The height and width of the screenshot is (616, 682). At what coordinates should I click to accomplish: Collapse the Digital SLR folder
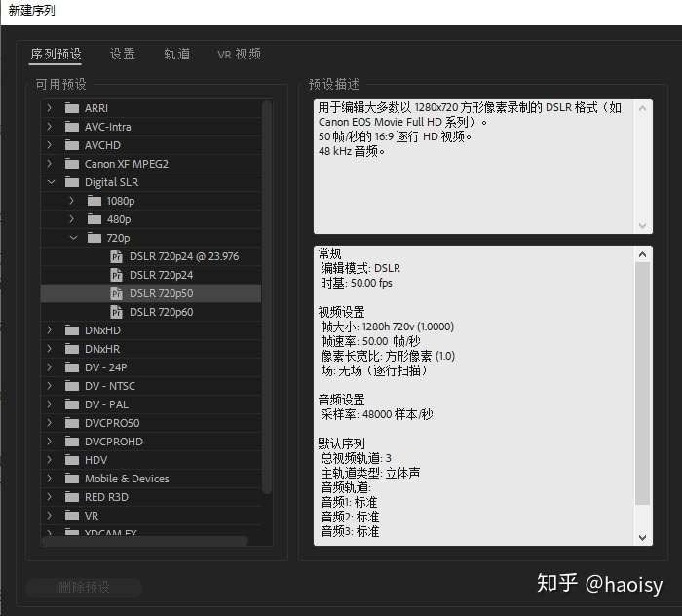pyautogui.click(x=51, y=182)
